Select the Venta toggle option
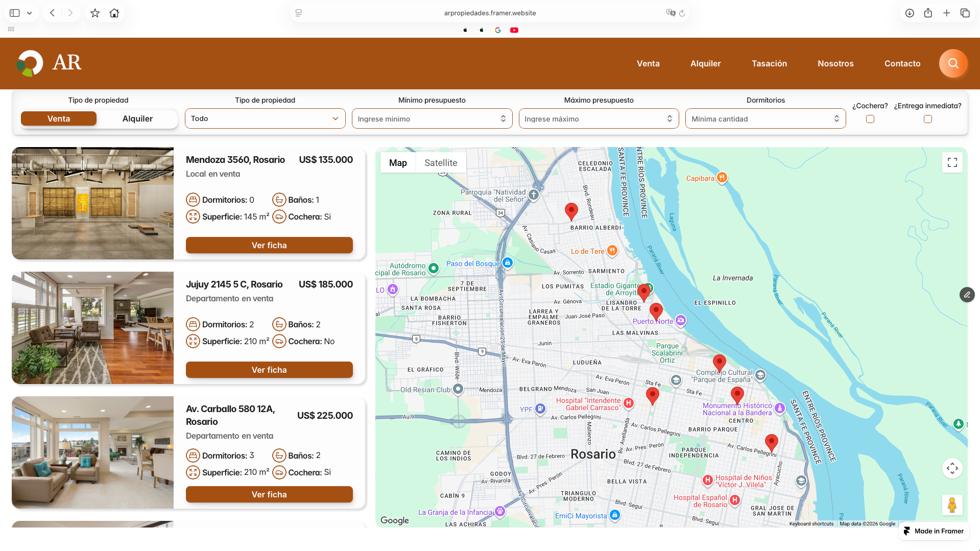 (x=59, y=118)
